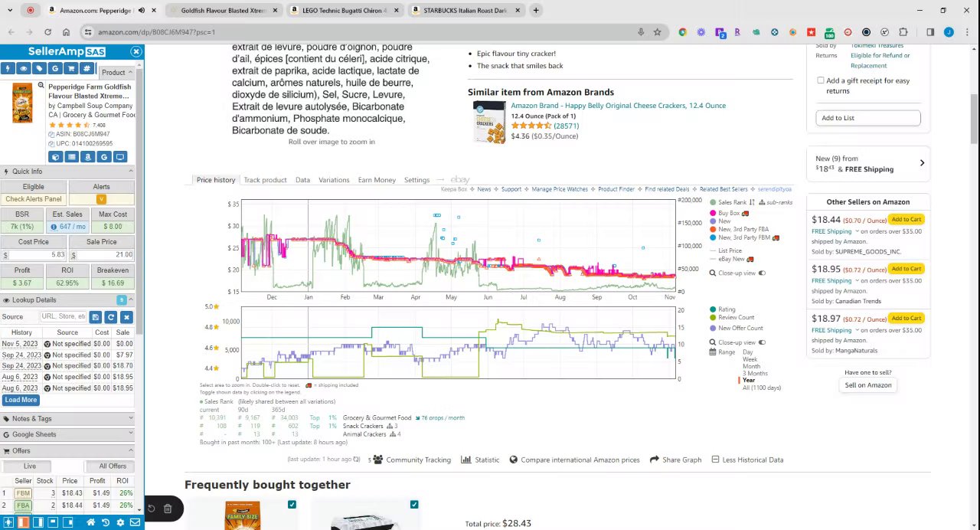Screen dimensions: 980x530
Task: Open the Amazon icon below UPC
Action: pos(87,157)
